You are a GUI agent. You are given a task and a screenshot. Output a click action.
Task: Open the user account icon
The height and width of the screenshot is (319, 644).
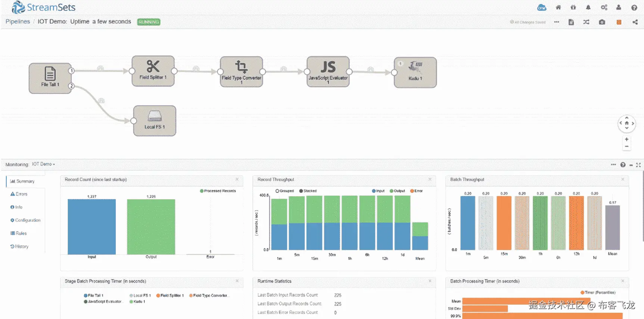pyautogui.click(x=619, y=7)
